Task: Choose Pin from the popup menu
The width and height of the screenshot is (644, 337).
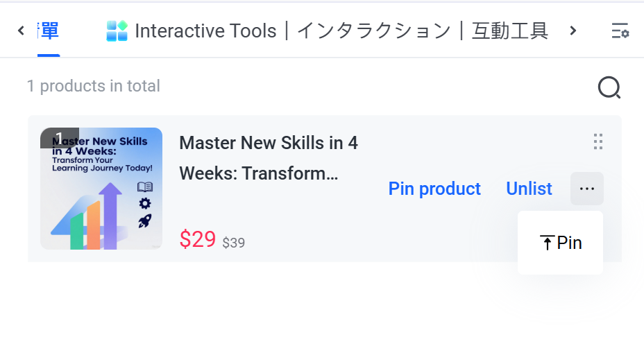Action: tap(561, 243)
